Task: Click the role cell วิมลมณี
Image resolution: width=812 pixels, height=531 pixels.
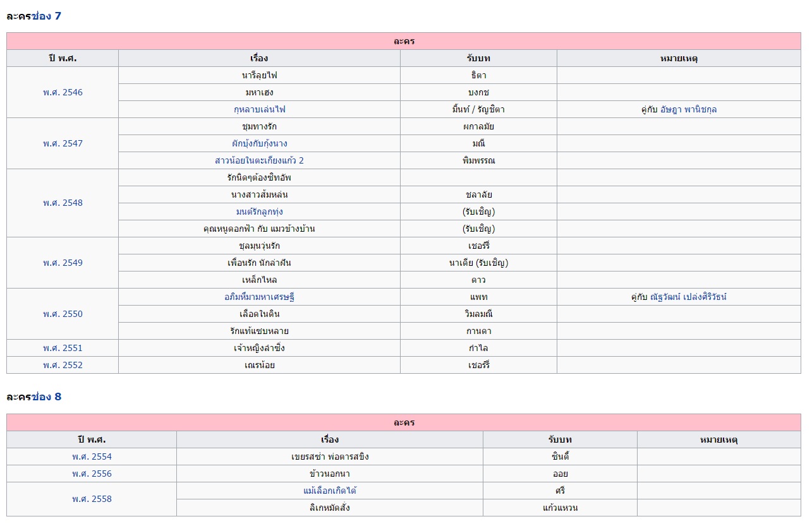Action: [478, 314]
